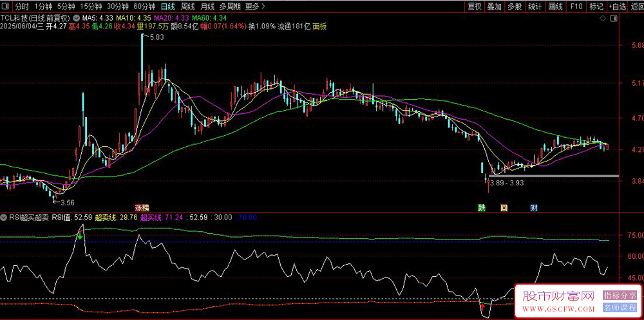Image resolution: width=644 pixels, height=320 pixels.
Task: Open the 多周期 multi-period view
Action: (230, 6)
